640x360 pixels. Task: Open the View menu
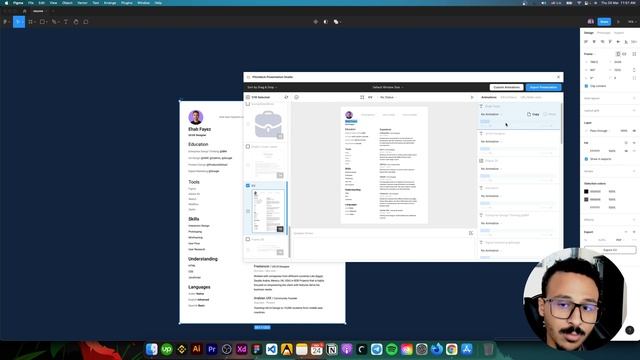click(53, 3)
